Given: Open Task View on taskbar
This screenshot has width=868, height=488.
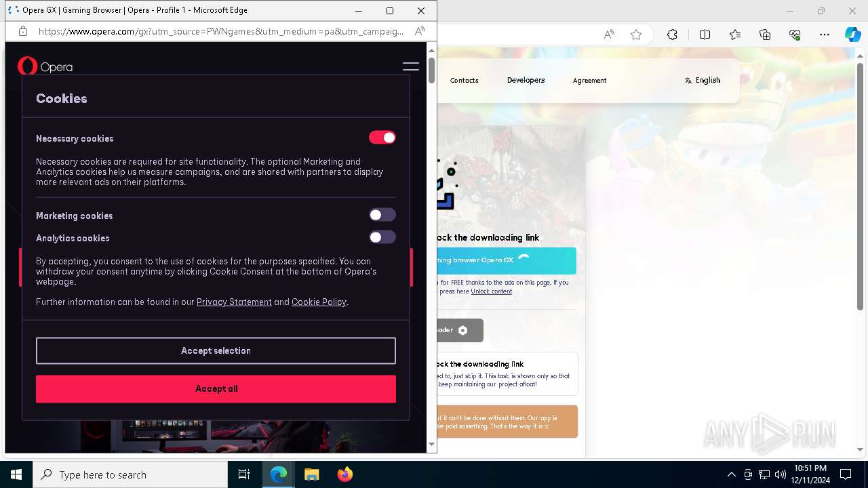Looking at the screenshot, I should coord(244,474).
